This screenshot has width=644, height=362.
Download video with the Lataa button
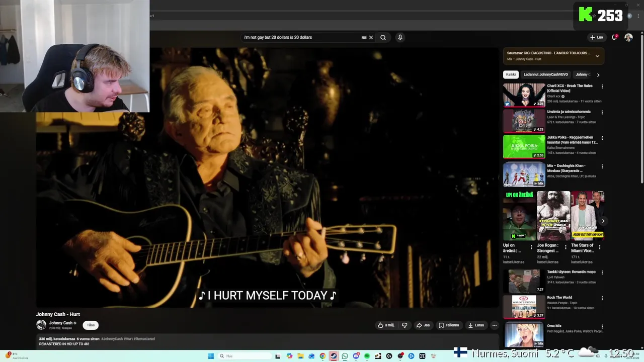(476, 325)
